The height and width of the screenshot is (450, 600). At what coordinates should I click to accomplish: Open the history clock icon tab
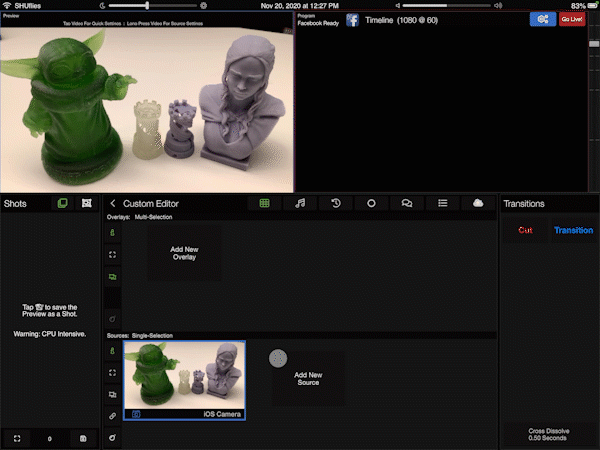[336, 203]
